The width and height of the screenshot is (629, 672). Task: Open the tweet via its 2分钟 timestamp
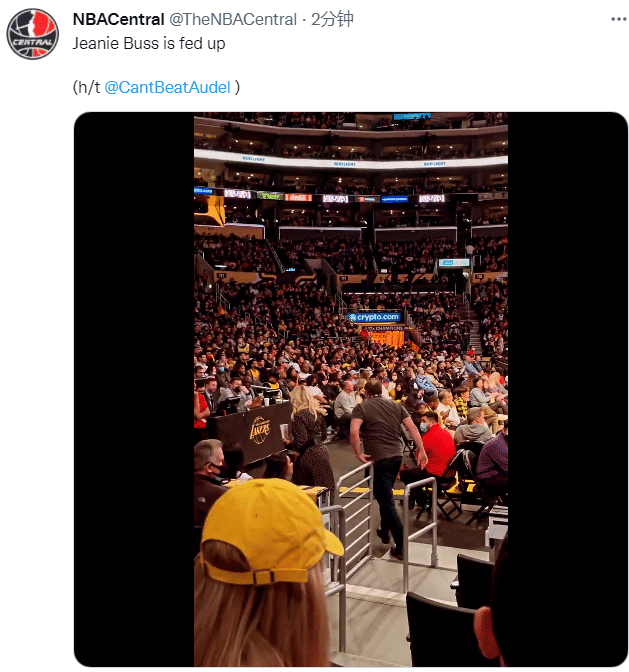coord(331,20)
